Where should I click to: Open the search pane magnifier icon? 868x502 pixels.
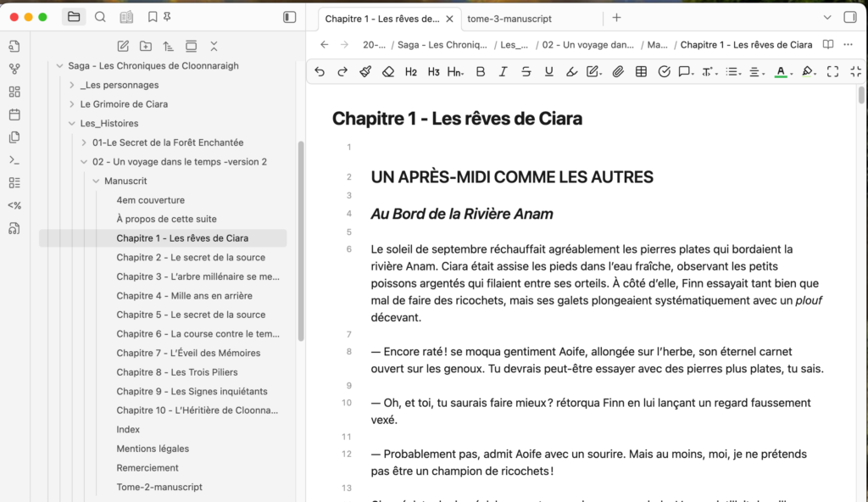100,17
